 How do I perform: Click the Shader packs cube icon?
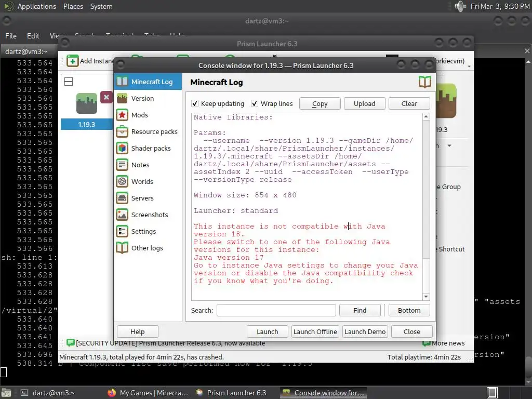[122, 148]
